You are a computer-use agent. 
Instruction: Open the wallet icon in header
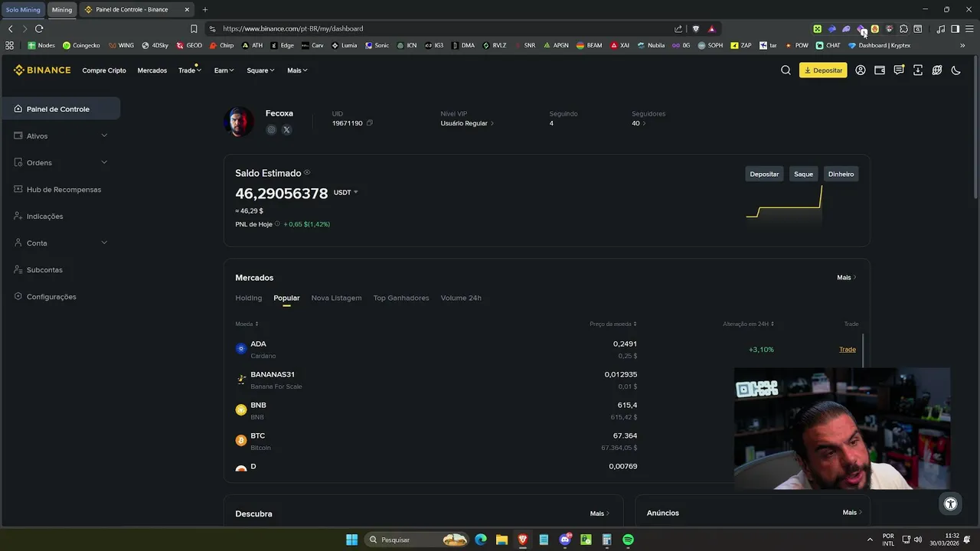coord(880,70)
